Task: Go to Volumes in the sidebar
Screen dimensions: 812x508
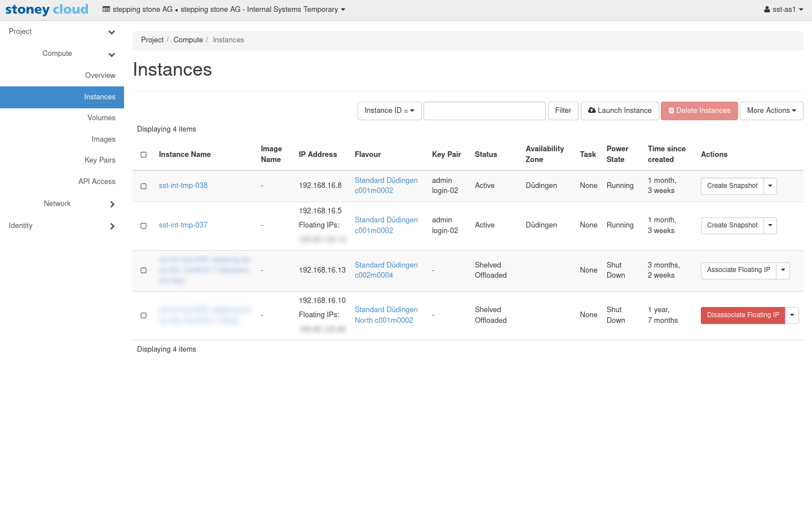Action: 101,118
